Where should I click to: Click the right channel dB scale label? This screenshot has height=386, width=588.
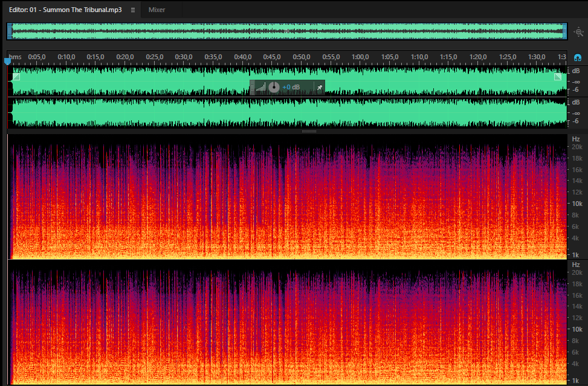tap(576, 102)
